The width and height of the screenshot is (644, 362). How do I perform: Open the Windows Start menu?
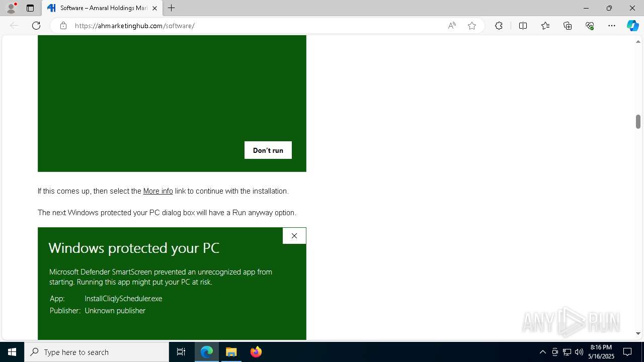click(12, 352)
